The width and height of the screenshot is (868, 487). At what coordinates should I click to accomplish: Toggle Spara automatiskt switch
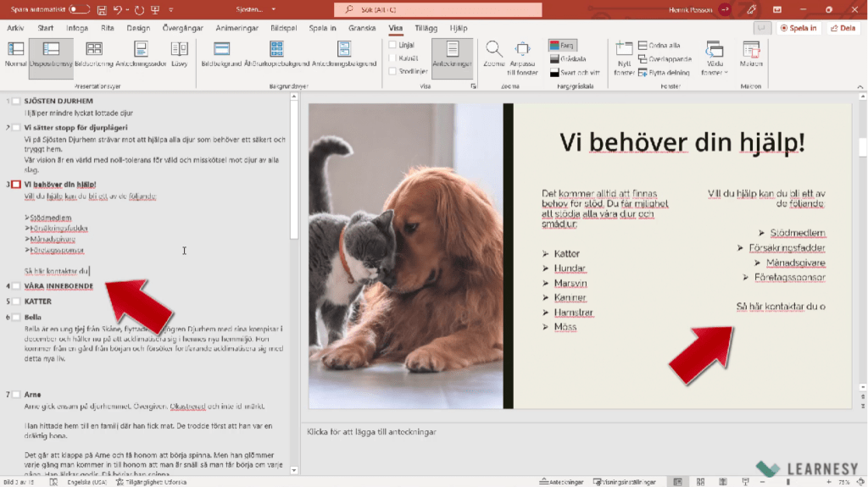coord(79,10)
